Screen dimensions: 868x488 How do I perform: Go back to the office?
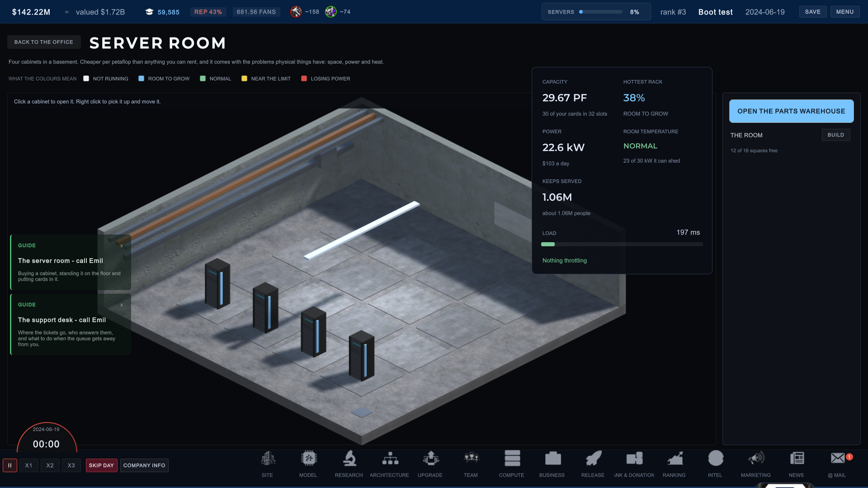pos(44,42)
